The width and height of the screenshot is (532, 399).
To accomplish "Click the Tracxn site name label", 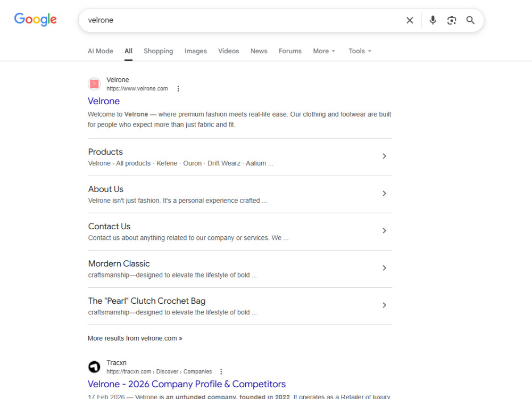I will click(117, 363).
